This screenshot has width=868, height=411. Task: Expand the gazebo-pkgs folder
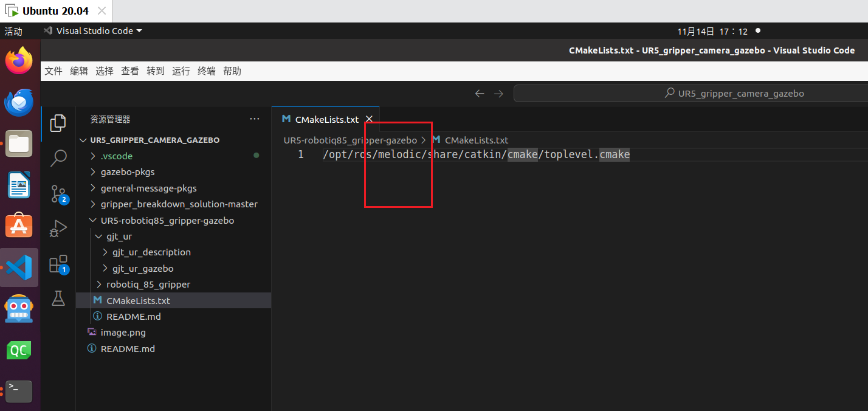(x=93, y=172)
